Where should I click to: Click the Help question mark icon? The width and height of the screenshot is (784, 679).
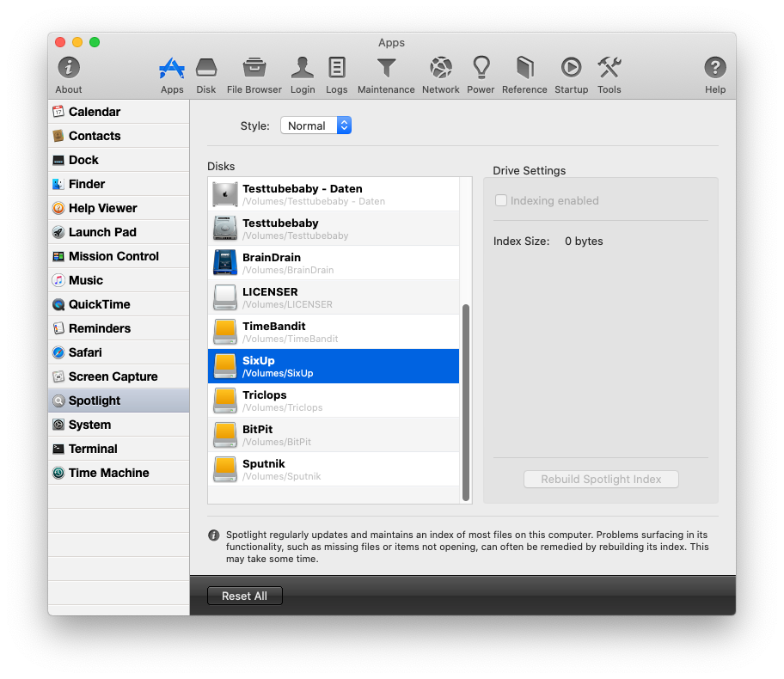(715, 75)
